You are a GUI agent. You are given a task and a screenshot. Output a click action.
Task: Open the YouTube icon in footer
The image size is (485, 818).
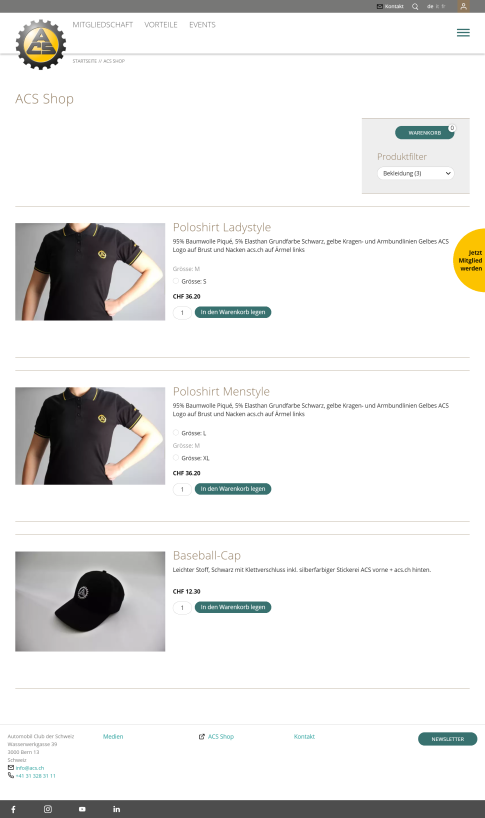point(82,809)
